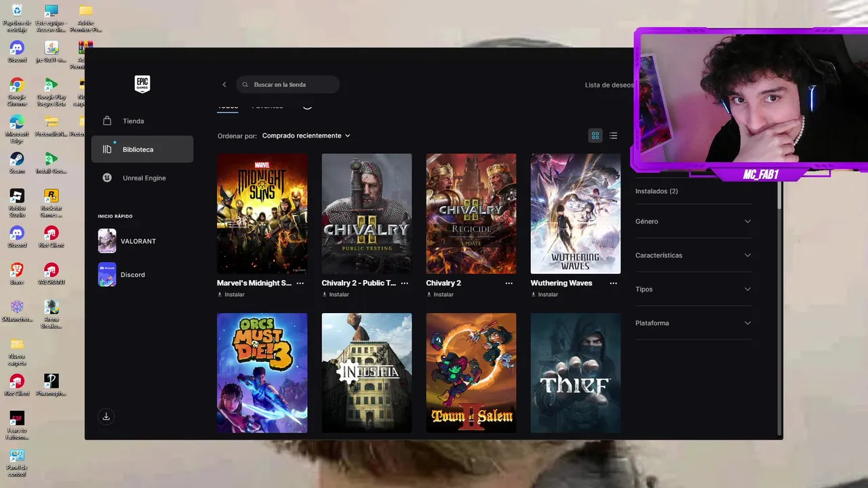
Task: Open Panel de control shortcut
Action: 17,462
